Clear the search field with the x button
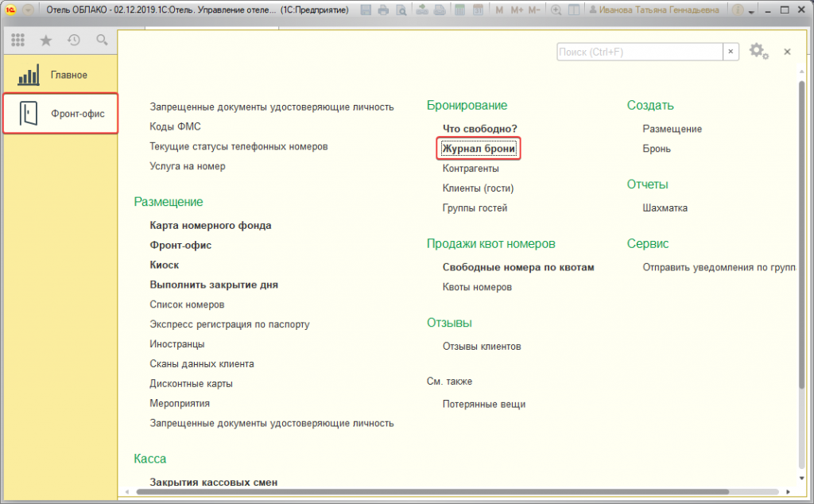Image resolution: width=814 pixels, height=504 pixels. coord(731,51)
